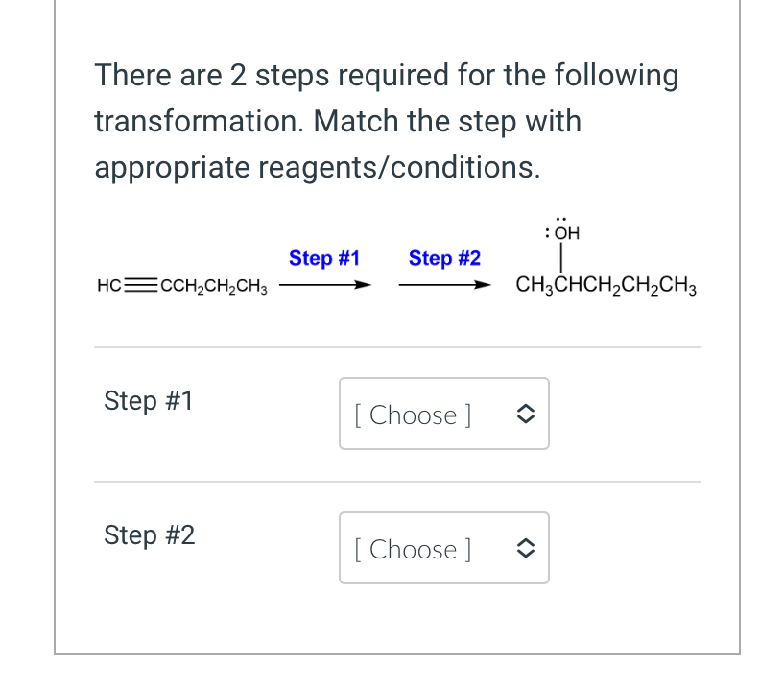Click the blue Step #2 label above the arrow
This screenshot has height=688, width=784.
[444, 258]
